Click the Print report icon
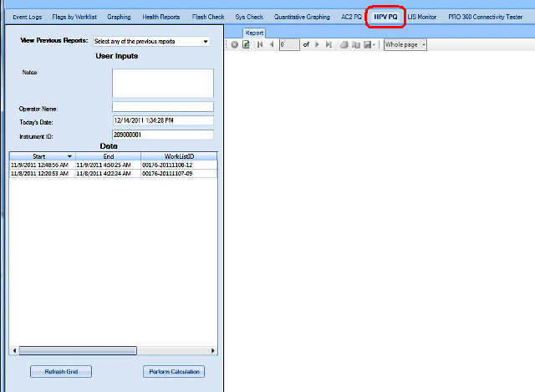The width and height of the screenshot is (535, 392). 344,44
